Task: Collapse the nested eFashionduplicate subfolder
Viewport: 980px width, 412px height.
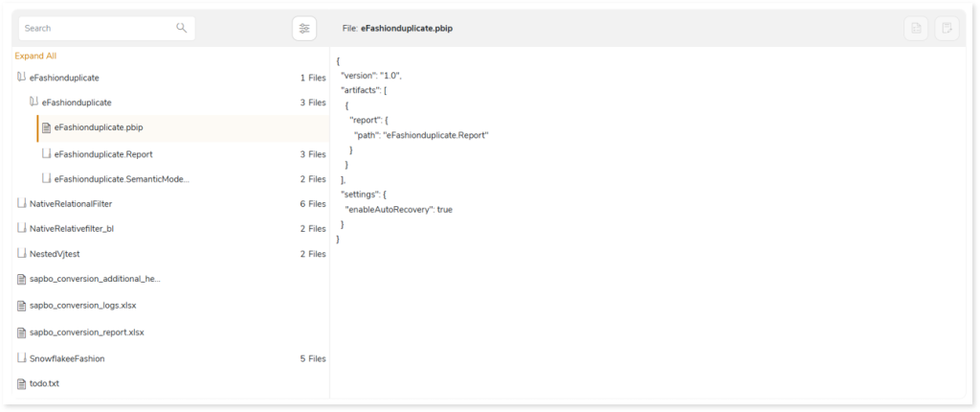Action: click(33, 102)
